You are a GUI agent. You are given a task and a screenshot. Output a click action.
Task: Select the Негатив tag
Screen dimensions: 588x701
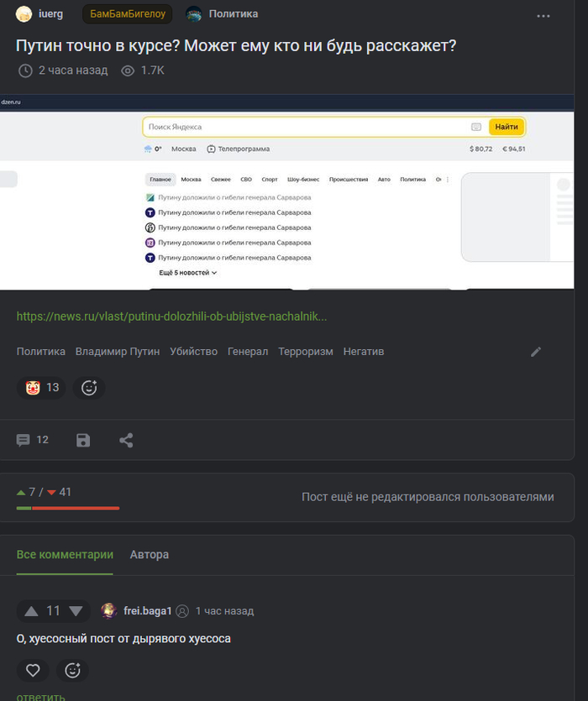pos(364,352)
